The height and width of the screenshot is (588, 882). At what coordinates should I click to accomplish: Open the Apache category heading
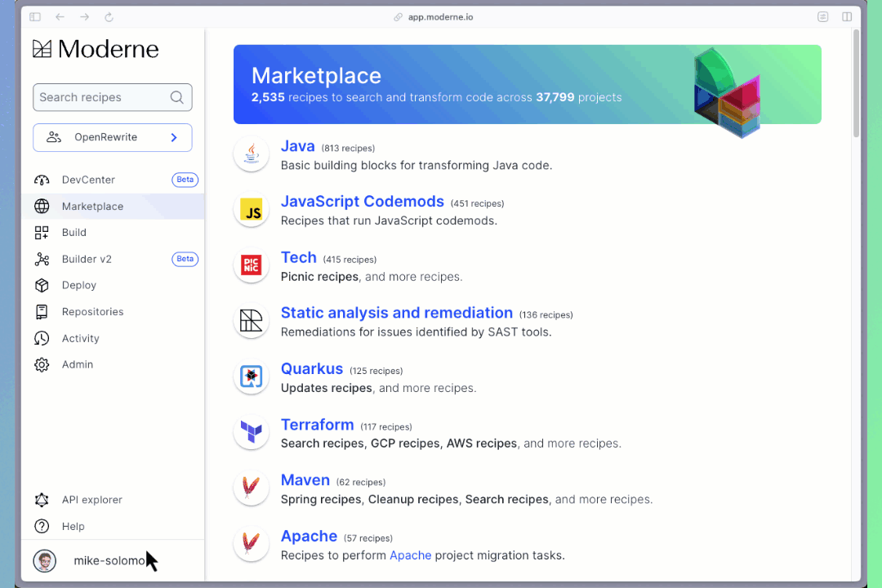[309, 537]
